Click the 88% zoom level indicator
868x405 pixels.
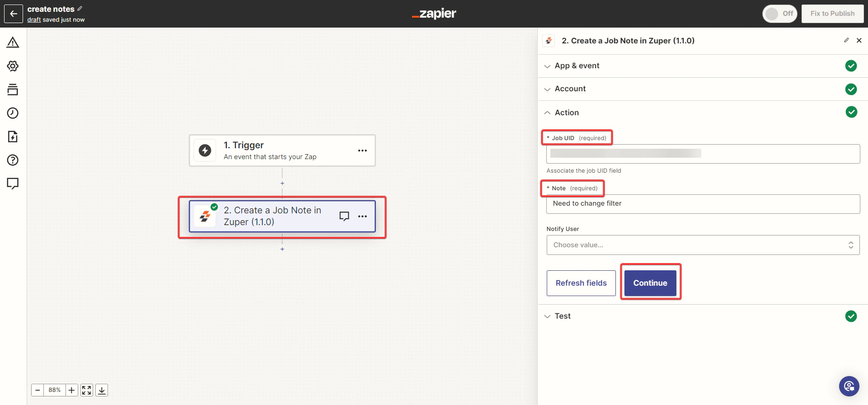click(55, 390)
